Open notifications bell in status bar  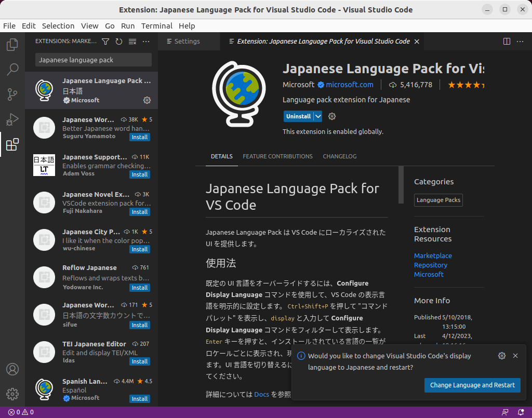pyautogui.click(x=521, y=412)
